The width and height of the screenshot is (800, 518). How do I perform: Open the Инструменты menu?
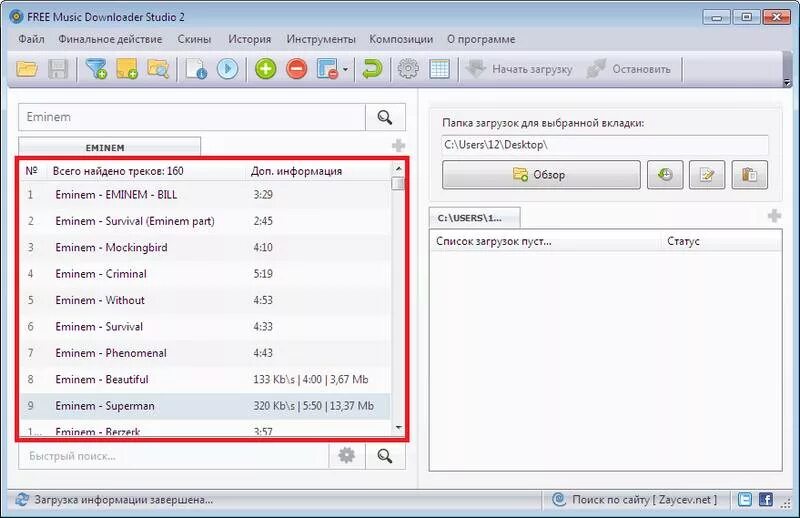pos(321,39)
